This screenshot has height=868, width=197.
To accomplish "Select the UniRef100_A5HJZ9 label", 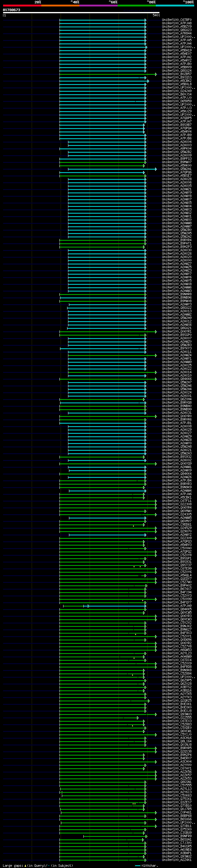I will [x=177, y=111].
